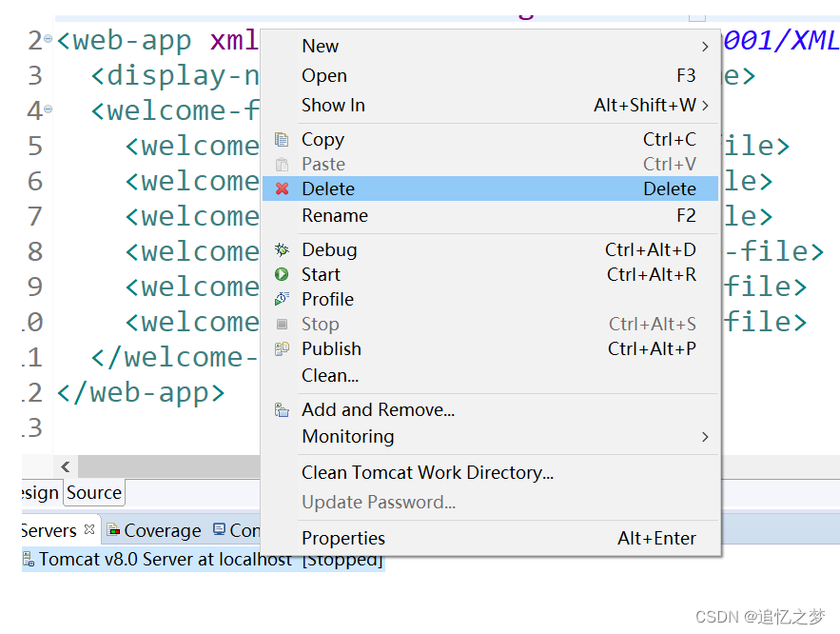The height and width of the screenshot is (634, 840).
Task: Switch to the Source editor tab
Action: [94, 492]
